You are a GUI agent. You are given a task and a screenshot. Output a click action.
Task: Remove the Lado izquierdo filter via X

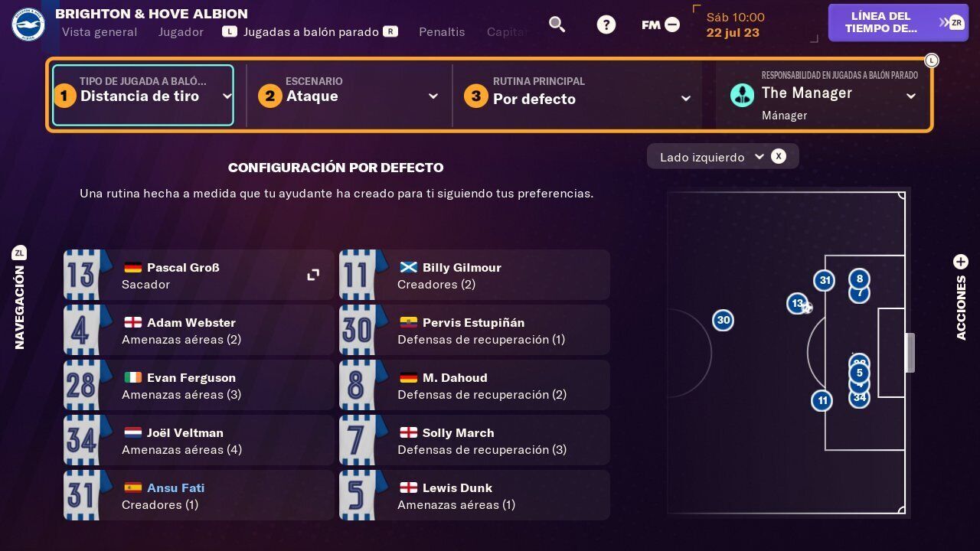click(779, 156)
